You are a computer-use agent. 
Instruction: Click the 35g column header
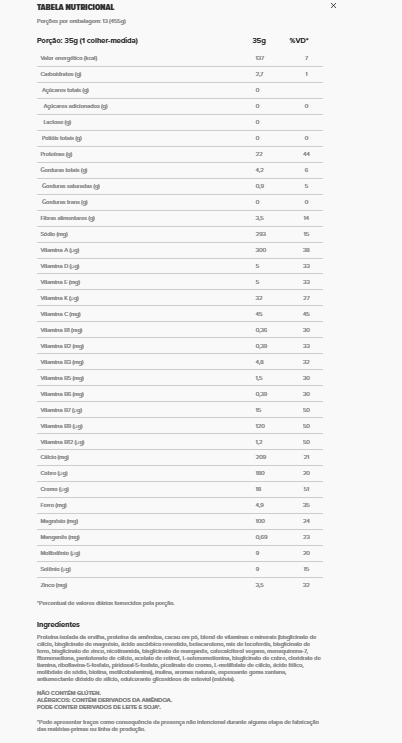pyautogui.click(x=259, y=41)
